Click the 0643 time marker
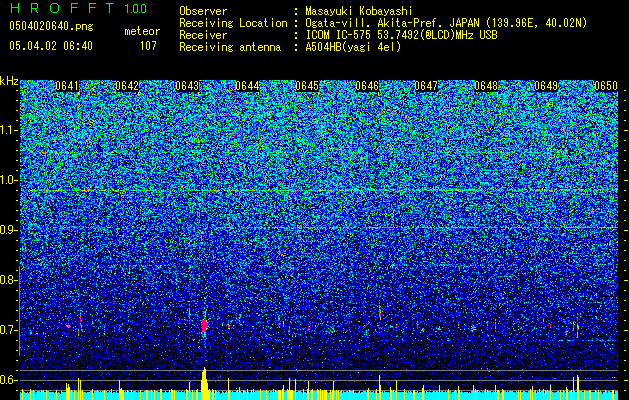The width and height of the screenshot is (629, 400). coord(187,86)
